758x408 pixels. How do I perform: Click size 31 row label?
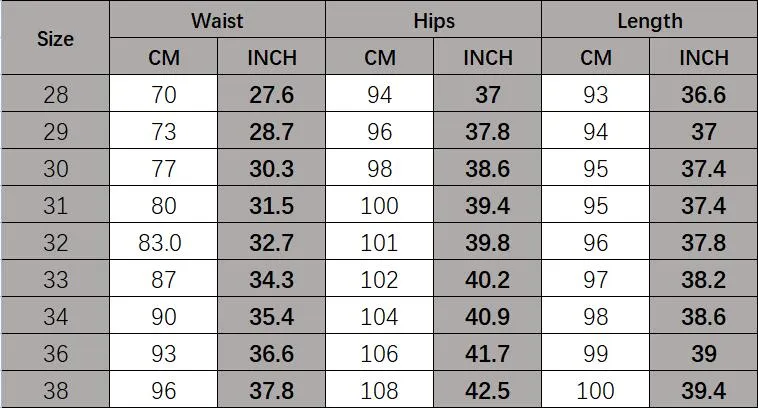[x=55, y=204]
